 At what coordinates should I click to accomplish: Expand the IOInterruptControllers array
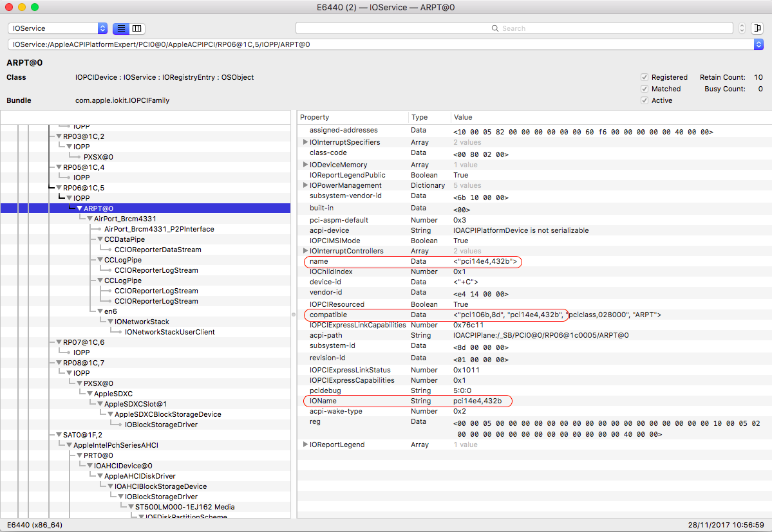click(305, 251)
